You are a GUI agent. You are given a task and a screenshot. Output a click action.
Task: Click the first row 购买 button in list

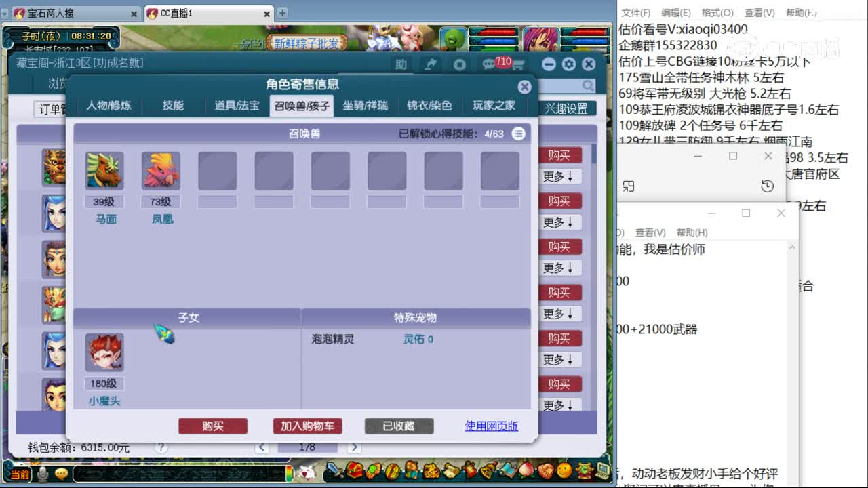point(559,155)
